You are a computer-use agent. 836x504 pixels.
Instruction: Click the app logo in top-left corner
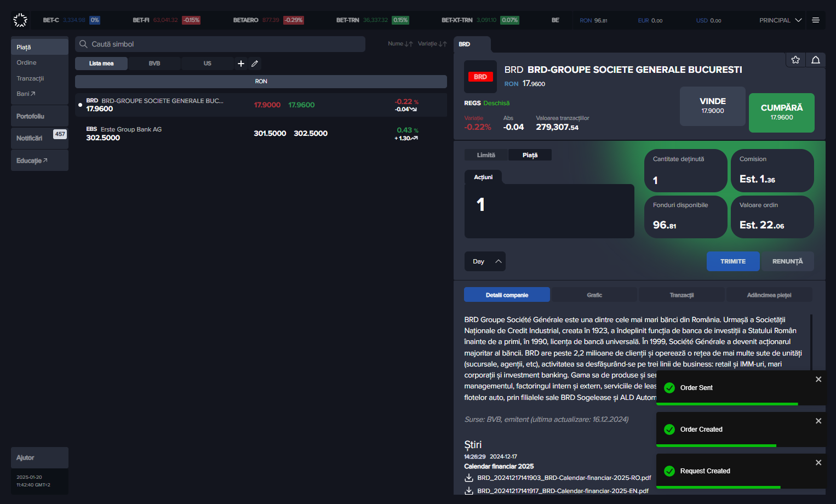(20, 20)
